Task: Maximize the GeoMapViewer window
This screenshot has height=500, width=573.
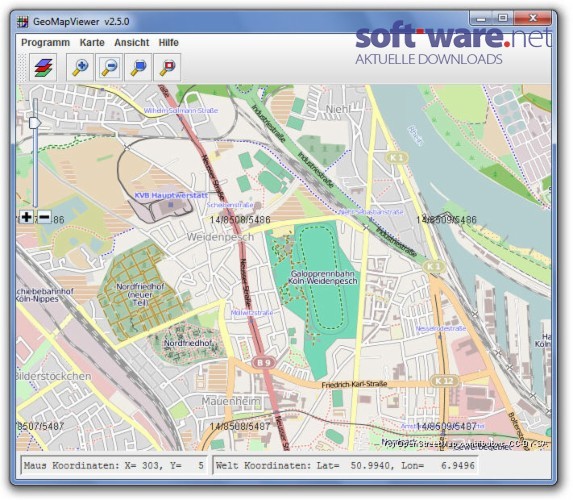Action: coord(503,18)
